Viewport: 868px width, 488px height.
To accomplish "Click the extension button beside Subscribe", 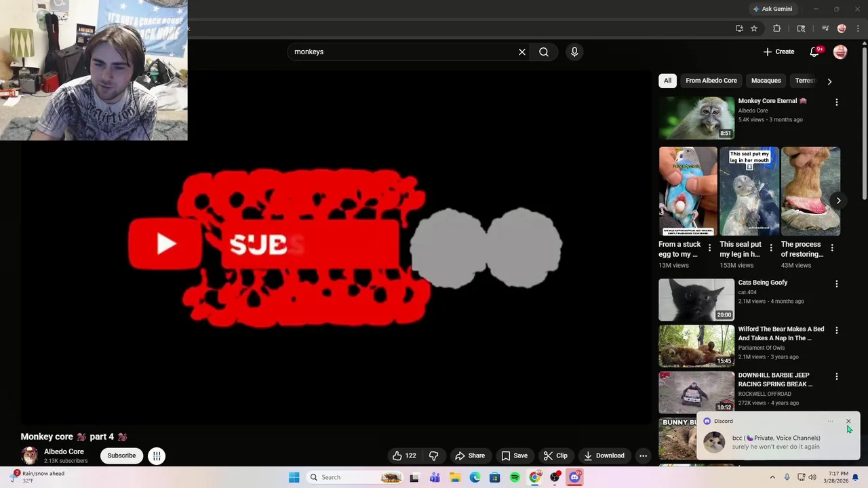I will pyautogui.click(x=157, y=455).
